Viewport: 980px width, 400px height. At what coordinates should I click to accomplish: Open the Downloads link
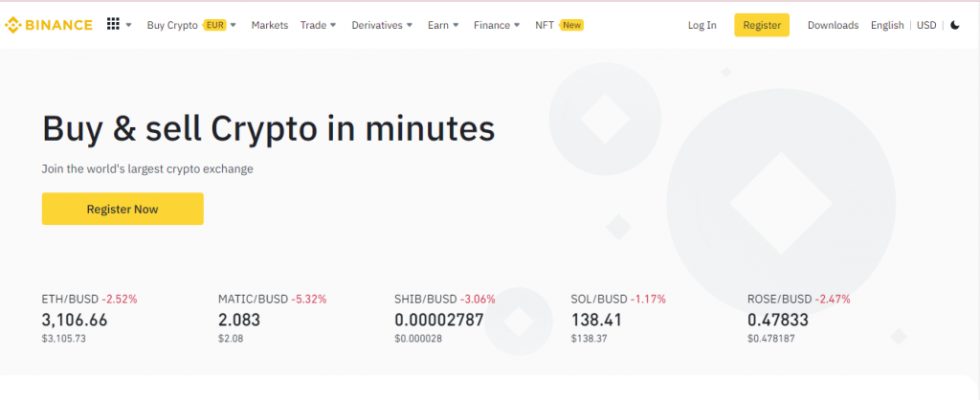click(x=833, y=25)
